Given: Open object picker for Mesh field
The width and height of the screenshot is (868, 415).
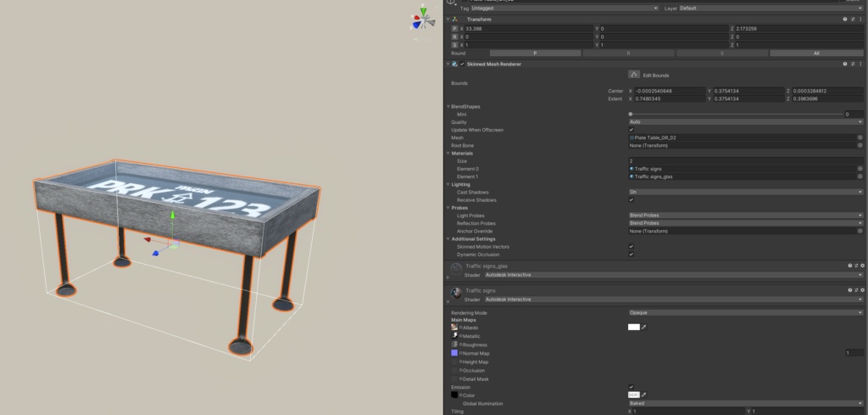Looking at the screenshot, I should [x=860, y=137].
